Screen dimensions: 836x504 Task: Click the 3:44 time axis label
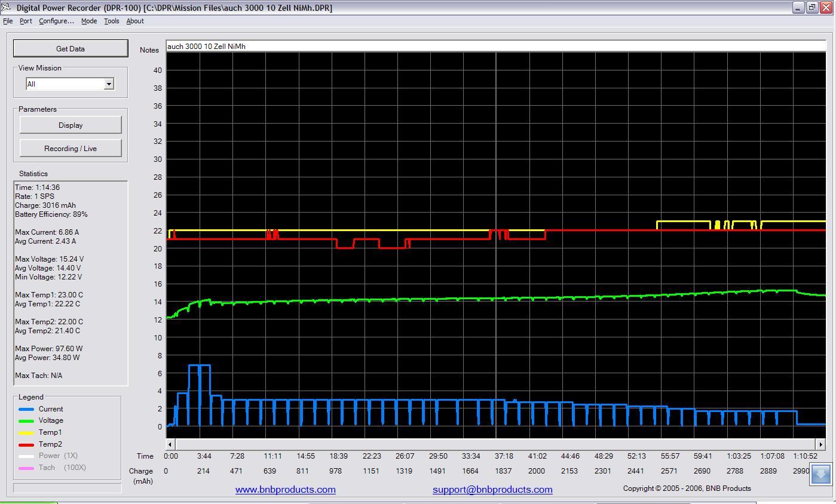click(x=204, y=456)
